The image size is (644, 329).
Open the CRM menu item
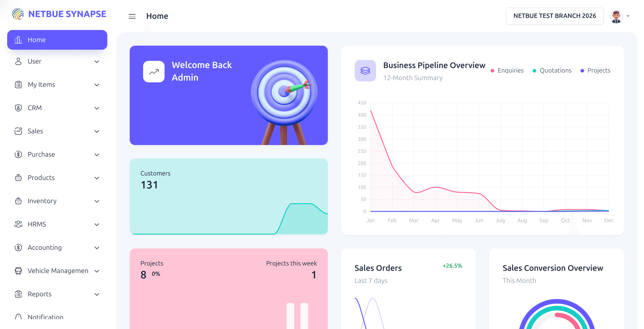pos(57,108)
